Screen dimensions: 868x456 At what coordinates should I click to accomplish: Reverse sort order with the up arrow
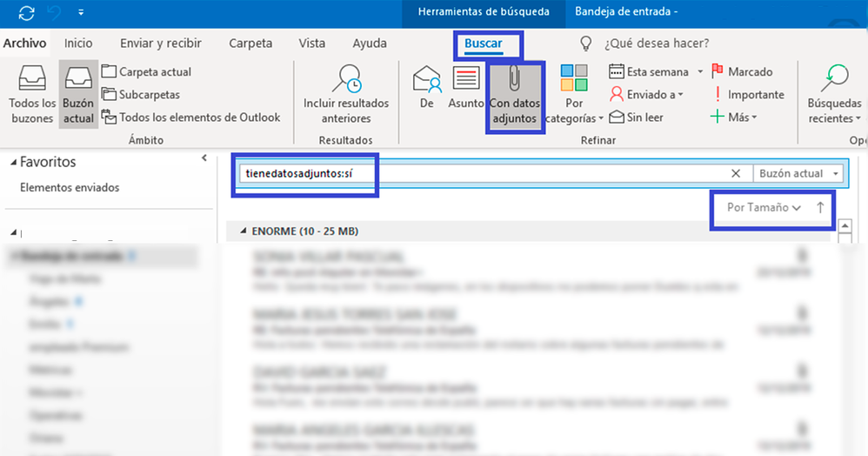820,207
